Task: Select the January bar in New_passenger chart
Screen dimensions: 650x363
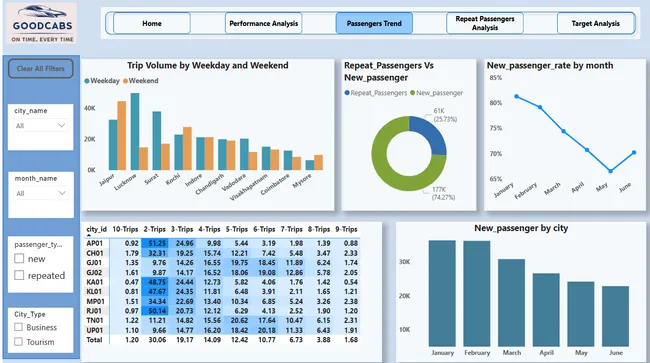Action: coord(442,293)
